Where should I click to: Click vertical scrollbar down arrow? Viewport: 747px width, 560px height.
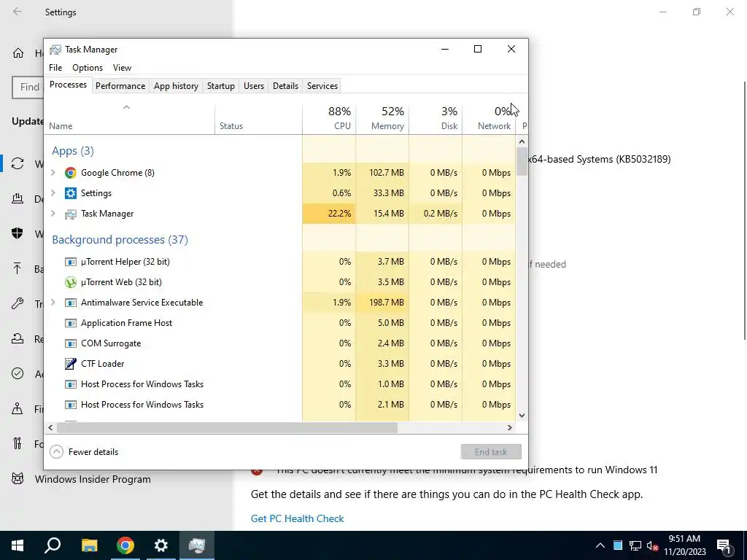click(522, 415)
